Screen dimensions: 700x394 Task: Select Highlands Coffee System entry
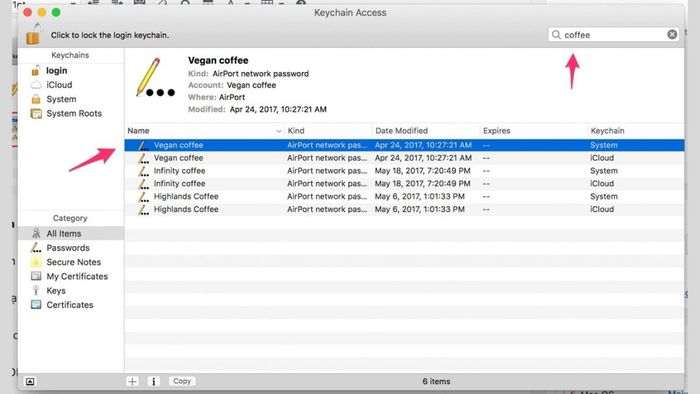pyautogui.click(x=404, y=196)
